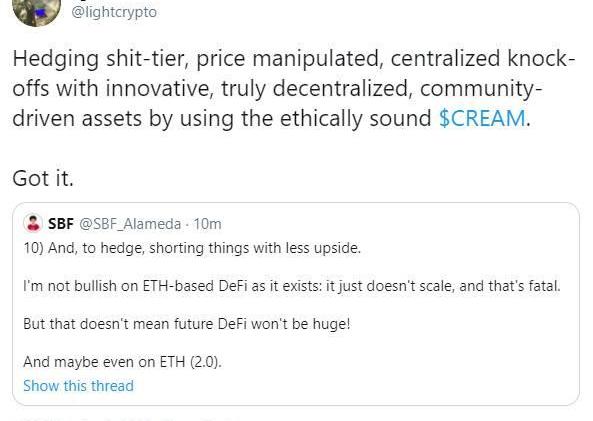Click the @lightcrypto handle
This screenshot has width=593, height=421.
coord(114,12)
